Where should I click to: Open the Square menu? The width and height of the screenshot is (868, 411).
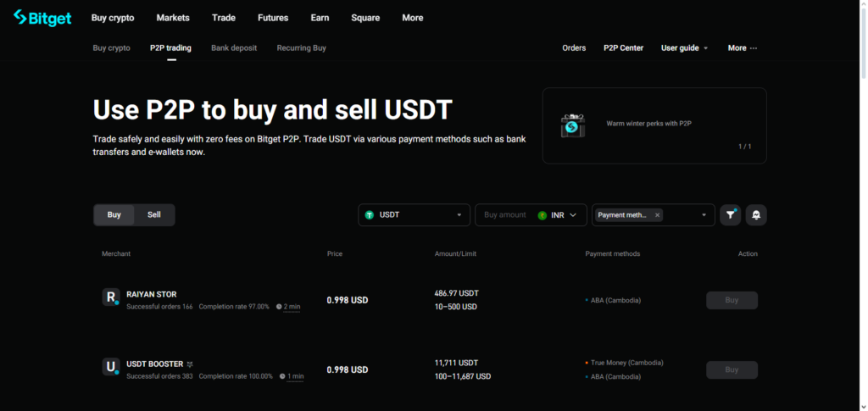tap(365, 18)
